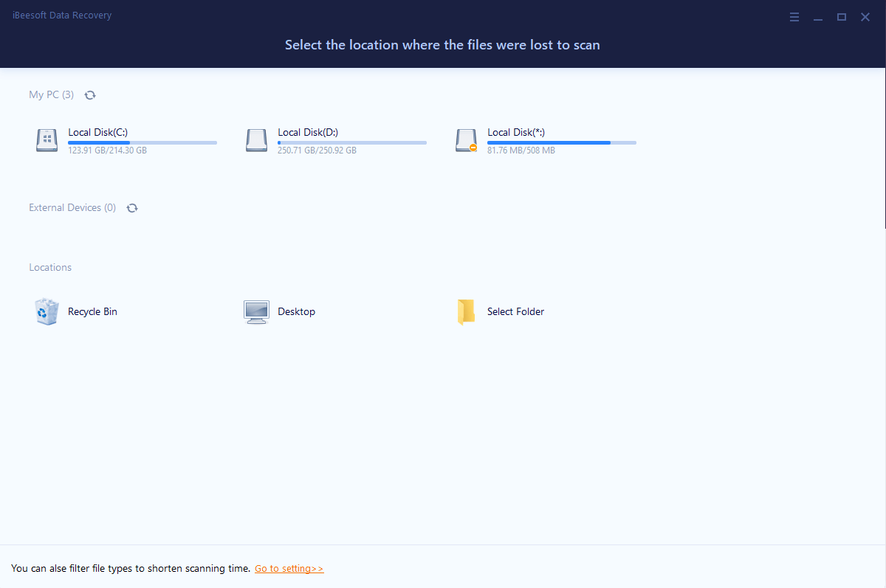Choose the Local Disk(*:) drive icon
Screen dimensions: 886x588
point(466,140)
